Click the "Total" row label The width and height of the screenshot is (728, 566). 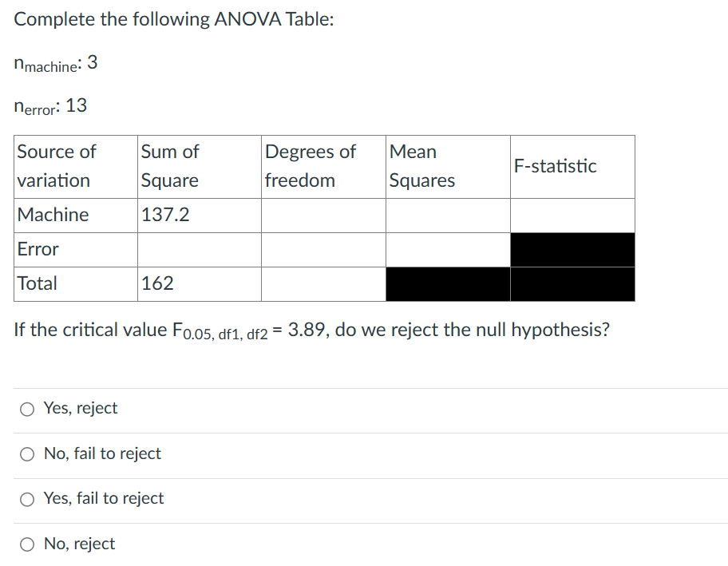[38, 283]
